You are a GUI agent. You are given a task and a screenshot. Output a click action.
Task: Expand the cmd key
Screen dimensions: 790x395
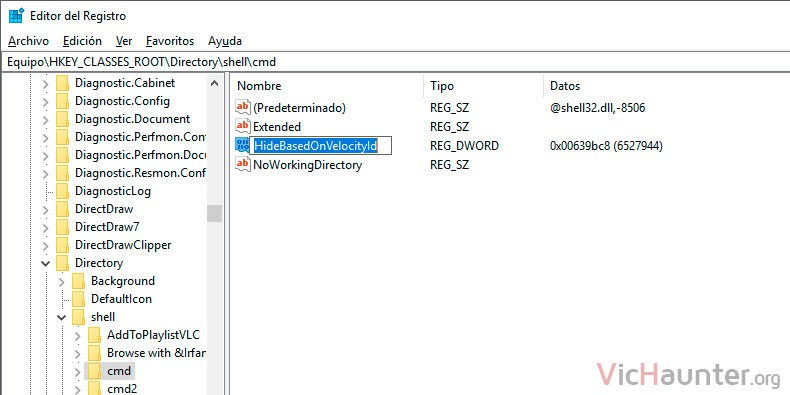point(78,372)
